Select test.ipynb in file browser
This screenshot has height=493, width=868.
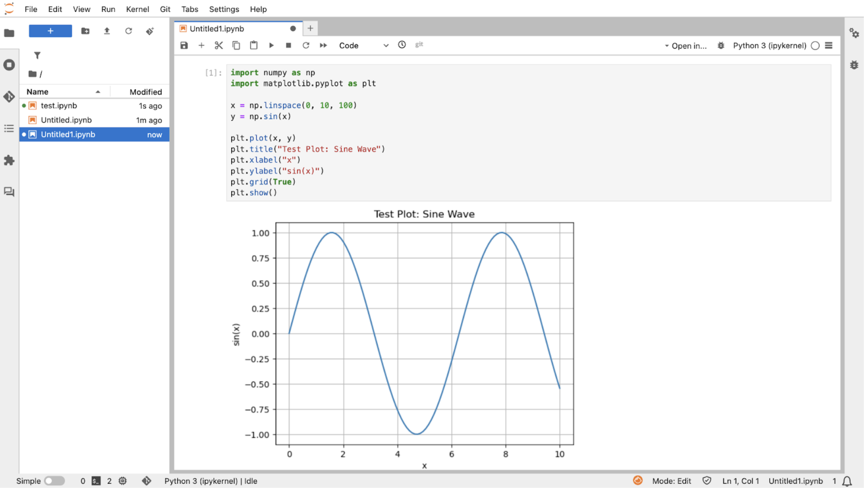point(94,106)
